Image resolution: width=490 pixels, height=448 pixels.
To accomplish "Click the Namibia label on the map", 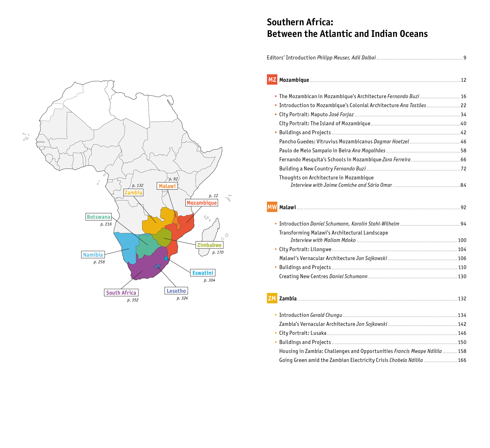I will tap(93, 255).
